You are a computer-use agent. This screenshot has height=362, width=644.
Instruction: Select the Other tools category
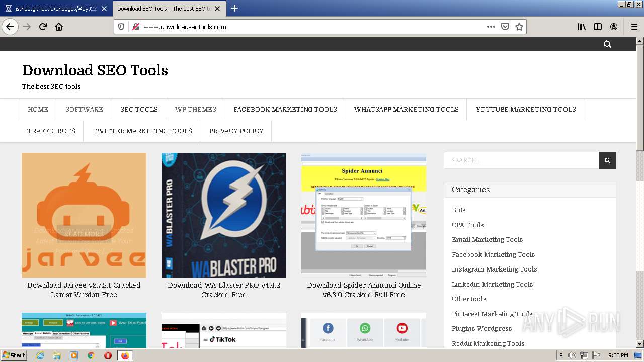pyautogui.click(x=469, y=299)
